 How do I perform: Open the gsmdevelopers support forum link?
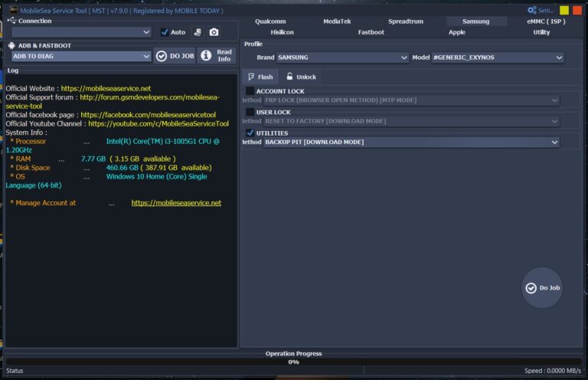click(149, 97)
